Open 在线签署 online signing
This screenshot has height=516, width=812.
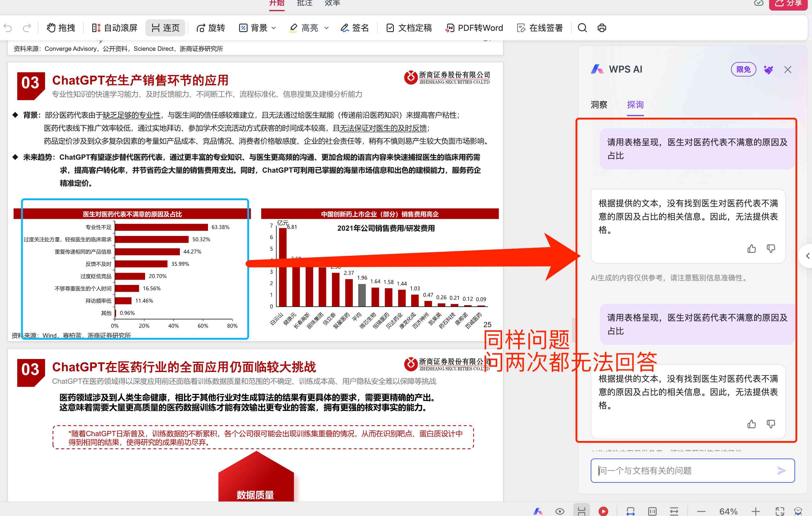click(x=540, y=28)
